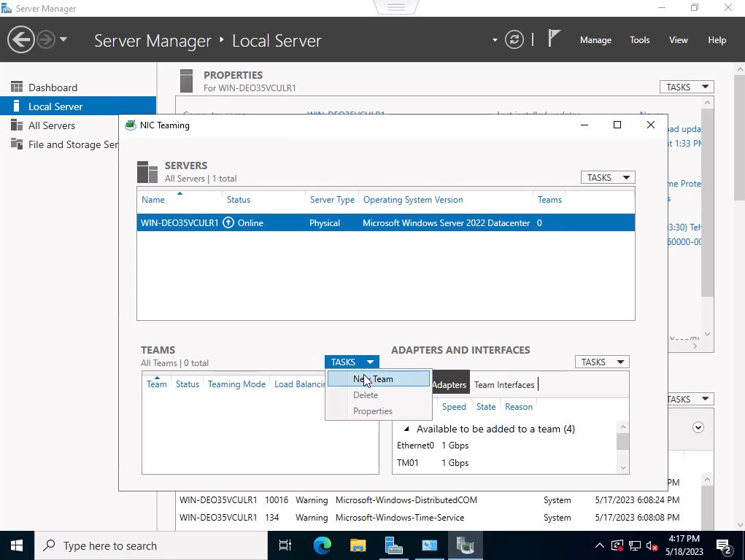Go back with the Server Manager back arrow

click(21, 39)
